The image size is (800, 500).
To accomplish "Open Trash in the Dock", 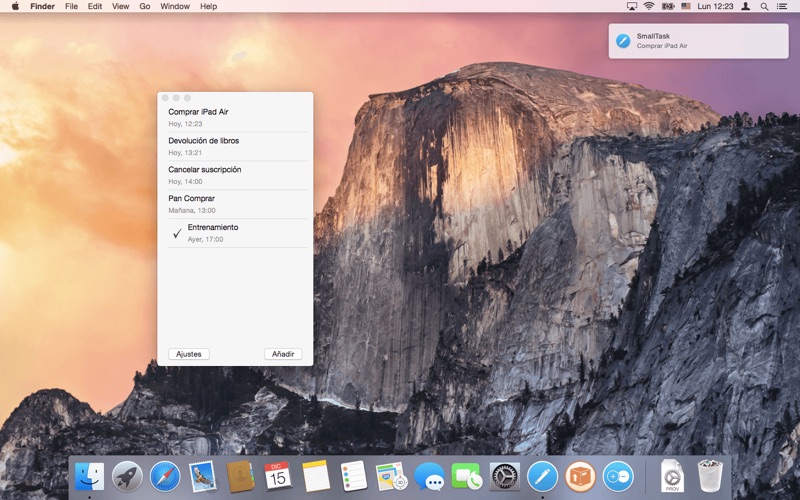I will 710,477.
